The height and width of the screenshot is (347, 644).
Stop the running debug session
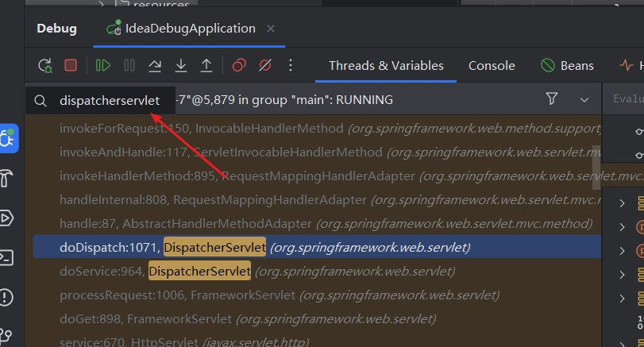pos(71,66)
